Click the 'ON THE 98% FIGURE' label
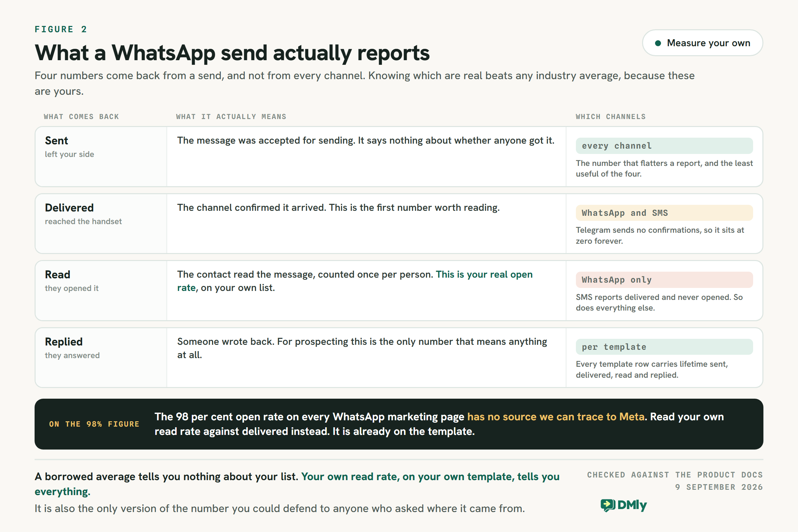The image size is (798, 532). [94, 424]
